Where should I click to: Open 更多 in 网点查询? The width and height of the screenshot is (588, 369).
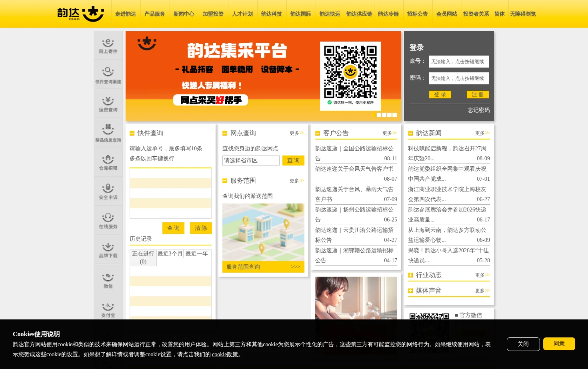pos(297,133)
